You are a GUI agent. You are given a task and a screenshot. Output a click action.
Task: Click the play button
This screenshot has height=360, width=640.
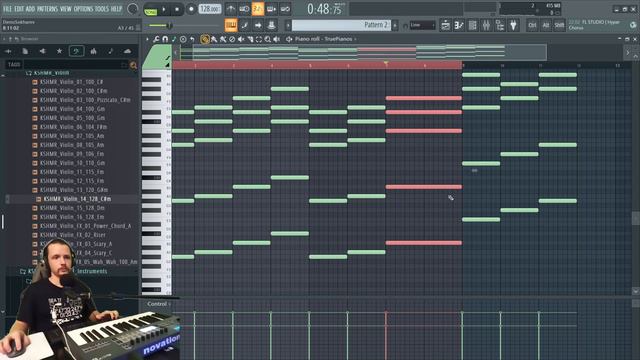(164, 9)
